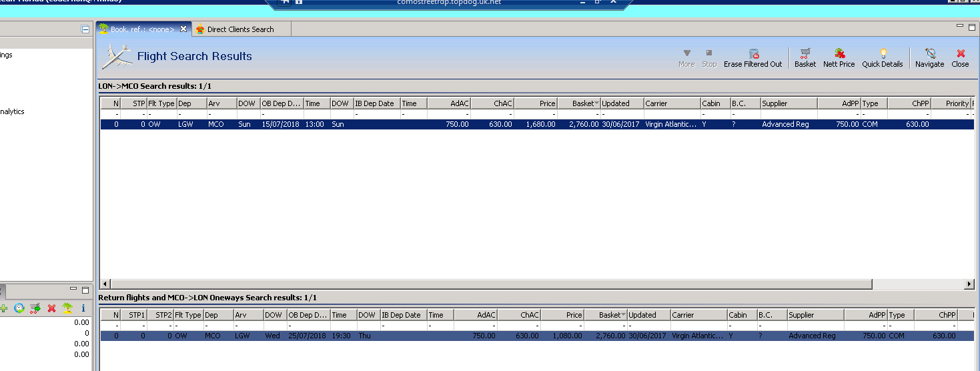Click basket-with-arrow icon in lower-left panel

point(35,308)
